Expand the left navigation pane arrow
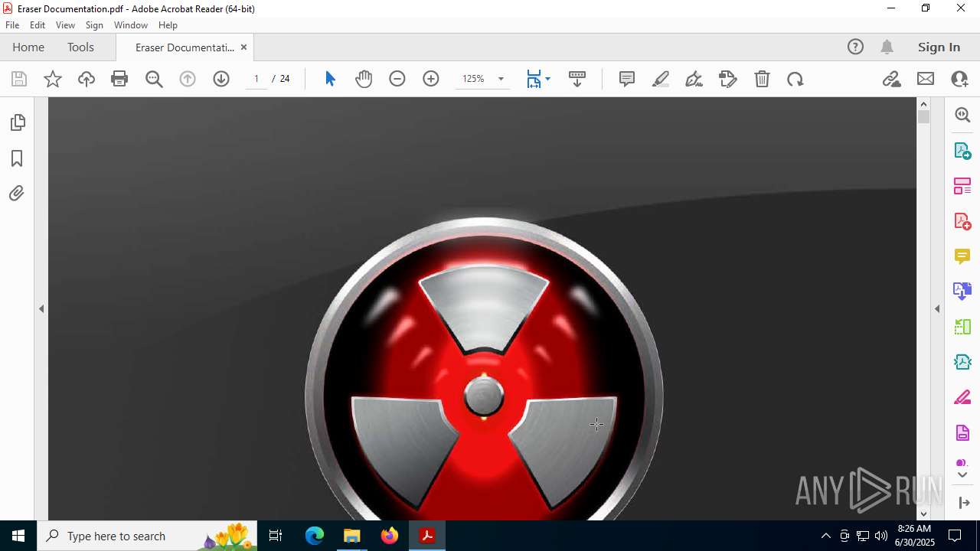Image resolution: width=980 pixels, height=551 pixels. click(41, 309)
